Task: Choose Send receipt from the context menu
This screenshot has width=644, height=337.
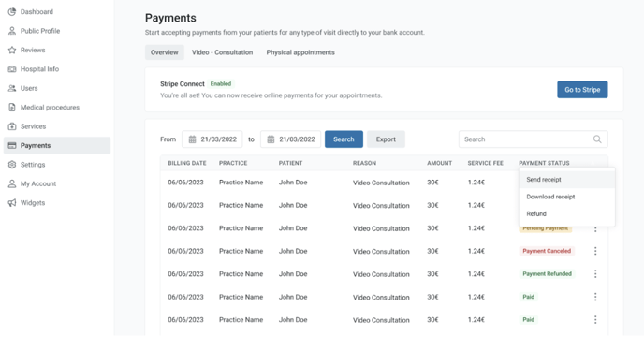Action: pyautogui.click(x=567, y=180)
